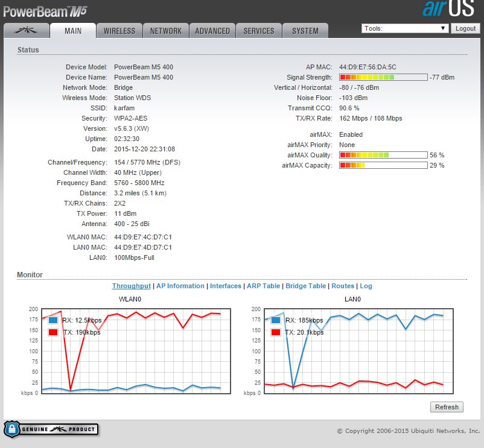Click the Network Mode value Bridge

(124, 87)
